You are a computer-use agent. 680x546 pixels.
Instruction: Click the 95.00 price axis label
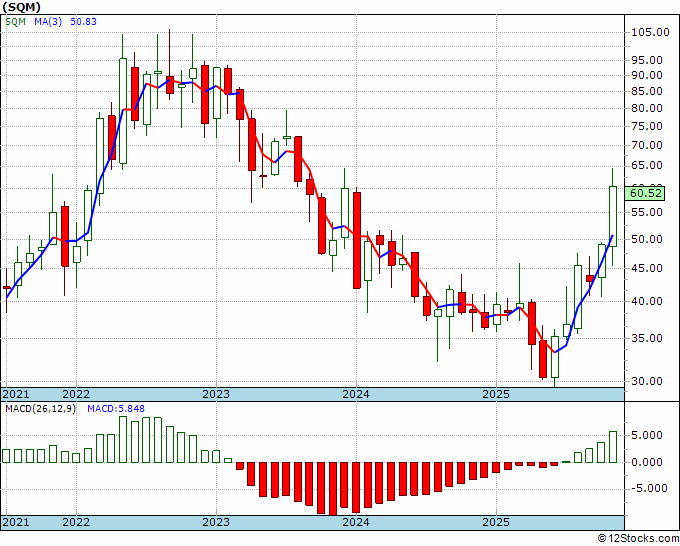click(x=647, y=61)
